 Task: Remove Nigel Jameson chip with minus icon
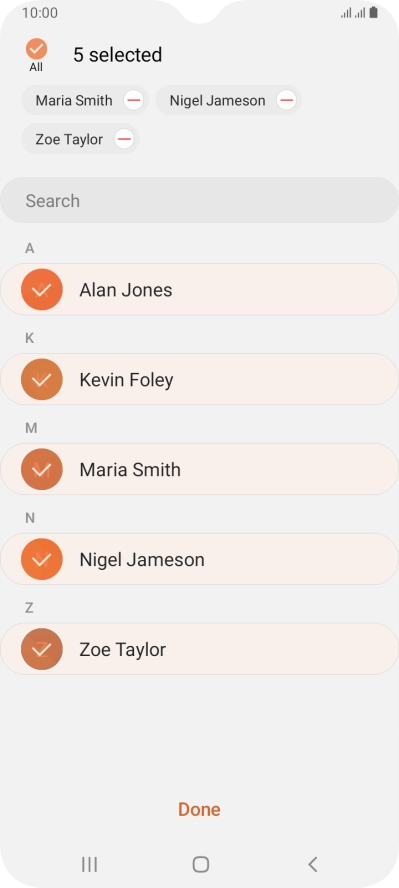coord(286,101)
